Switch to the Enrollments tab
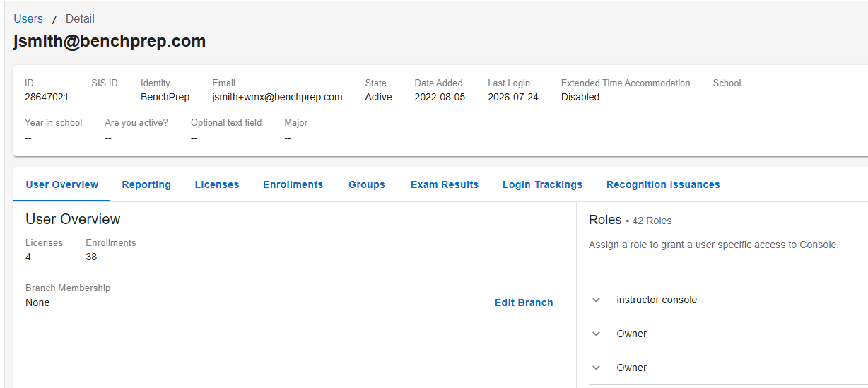 pos(293,184)
